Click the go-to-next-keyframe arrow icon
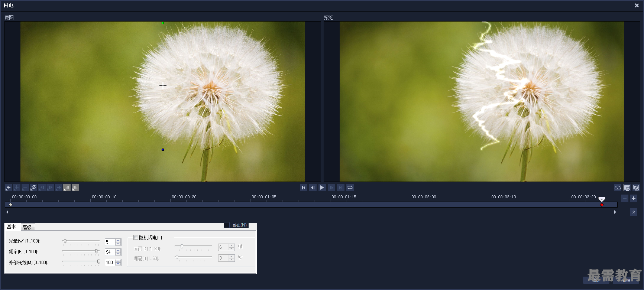This screenshot has width=644, height=290. click(x=58, y=188)
